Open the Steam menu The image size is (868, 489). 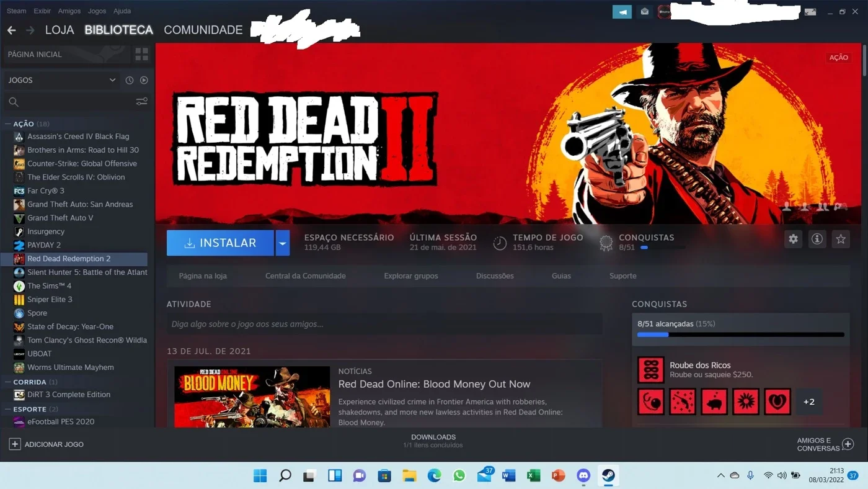(x=17, y=11)
